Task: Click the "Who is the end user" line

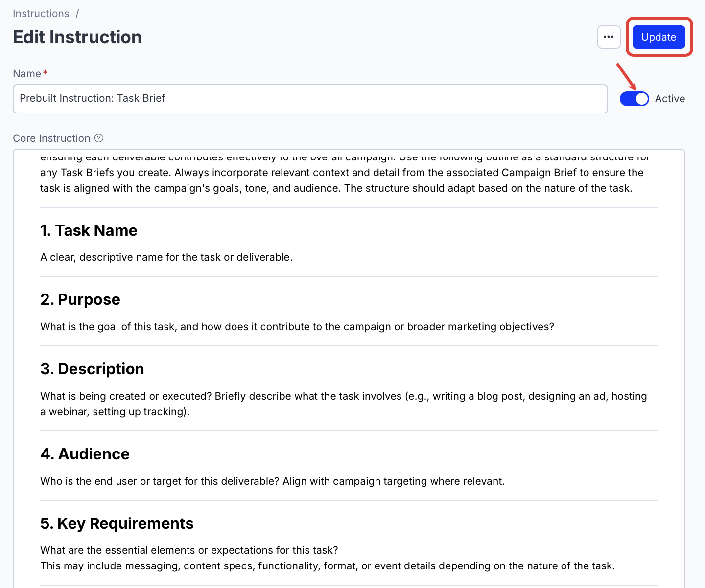Action: tap(272, 481)
